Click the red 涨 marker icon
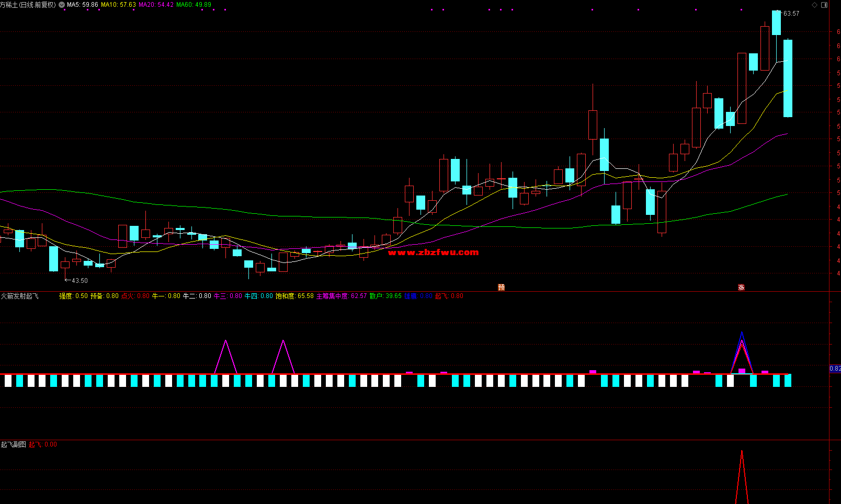The image size is (841, 504). click(x=741, y=287)
